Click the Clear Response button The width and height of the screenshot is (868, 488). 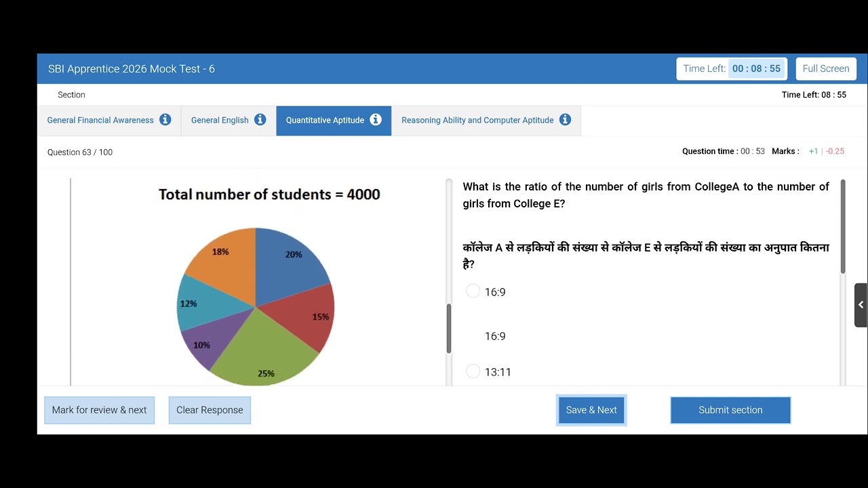[x=210, y=410]
